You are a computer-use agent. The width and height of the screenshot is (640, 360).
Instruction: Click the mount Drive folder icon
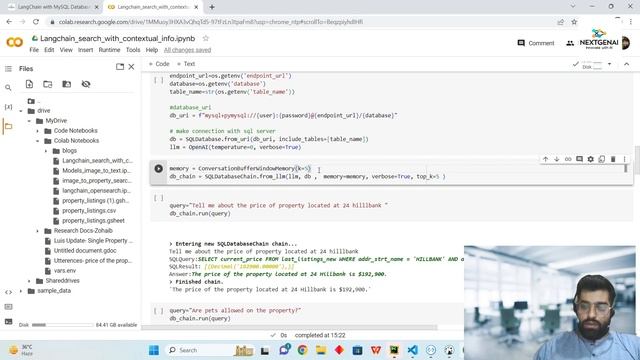(67, 84)
